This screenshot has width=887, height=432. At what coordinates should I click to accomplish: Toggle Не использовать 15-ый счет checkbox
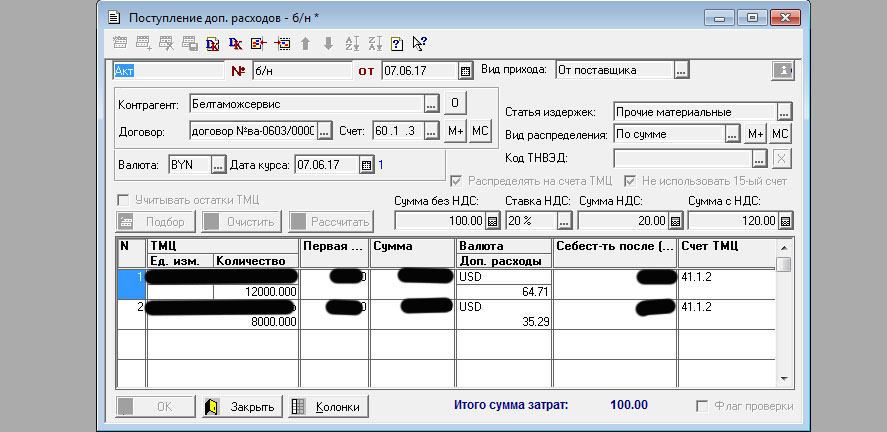click(x=630, y=181)
